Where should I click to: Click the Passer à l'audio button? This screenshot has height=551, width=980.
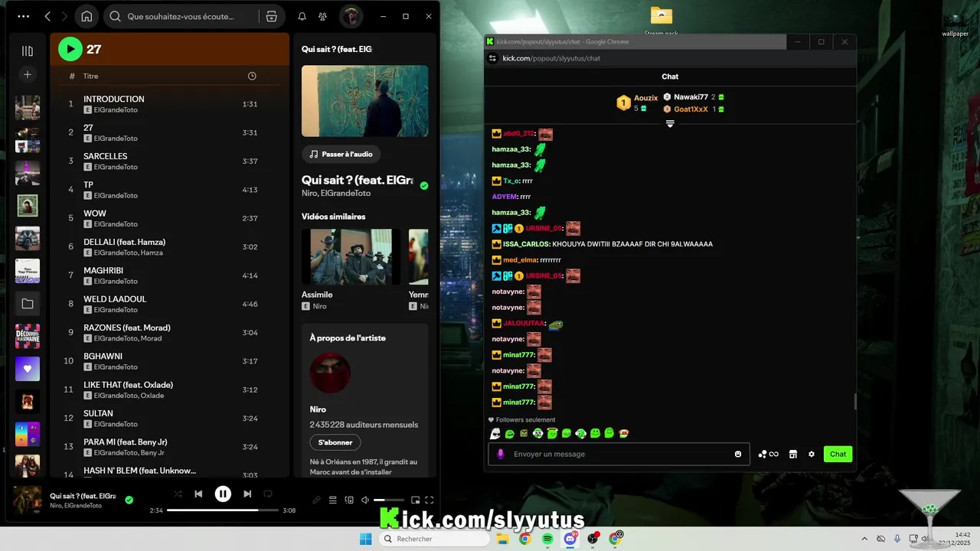[341, 154]
